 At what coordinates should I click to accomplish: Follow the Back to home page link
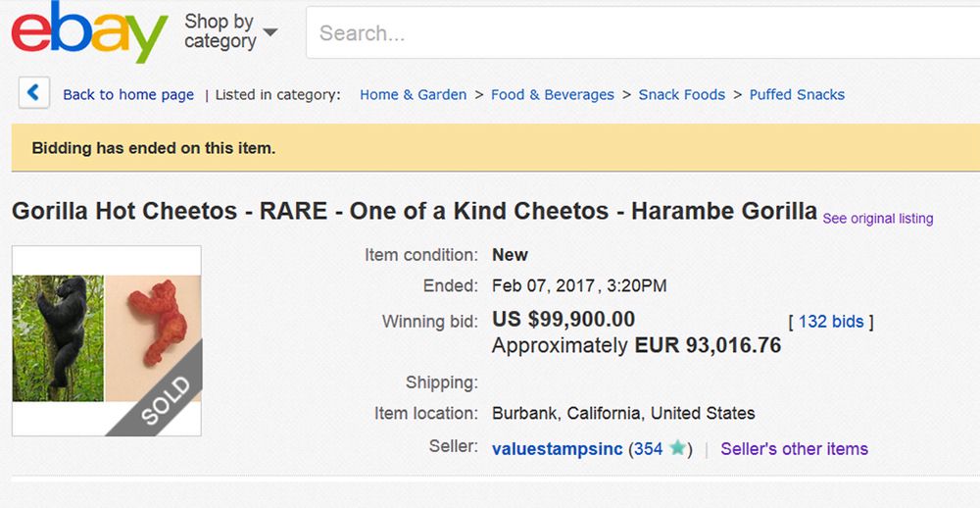click(x=128, y=95)
